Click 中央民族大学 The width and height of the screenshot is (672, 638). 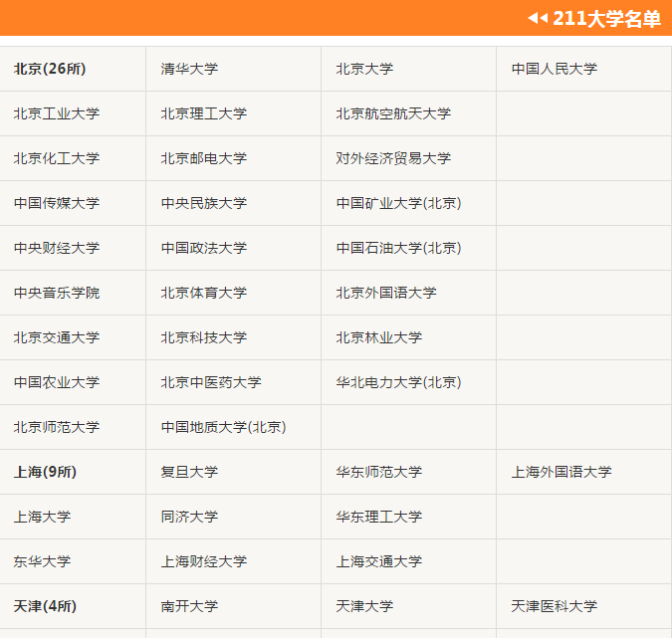point(204,203)
